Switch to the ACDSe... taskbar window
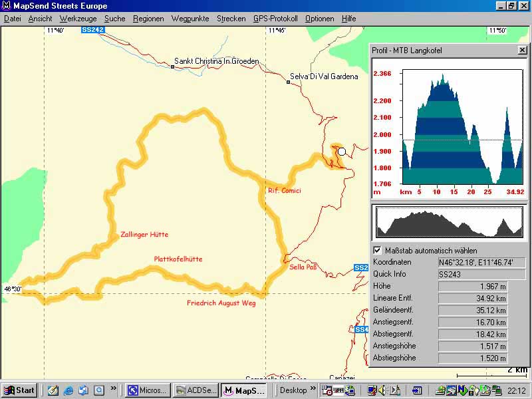 click(196, 390)
